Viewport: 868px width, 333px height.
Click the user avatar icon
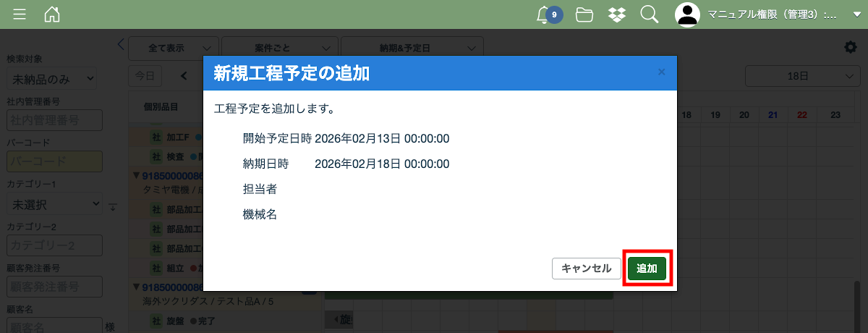(688, 14)
